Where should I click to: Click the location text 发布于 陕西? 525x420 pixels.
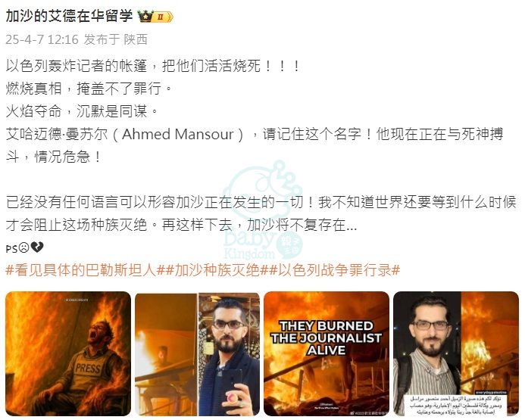point(115,39)
